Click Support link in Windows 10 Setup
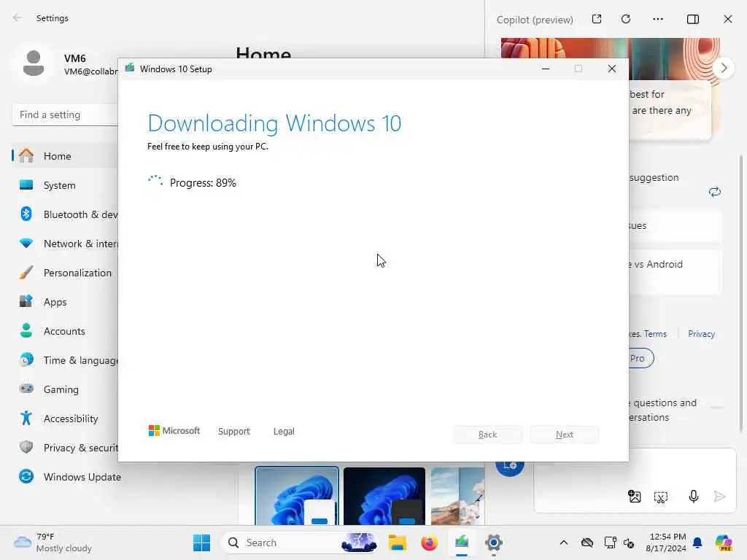The image size is (747, 560). (x=234, y=432)
